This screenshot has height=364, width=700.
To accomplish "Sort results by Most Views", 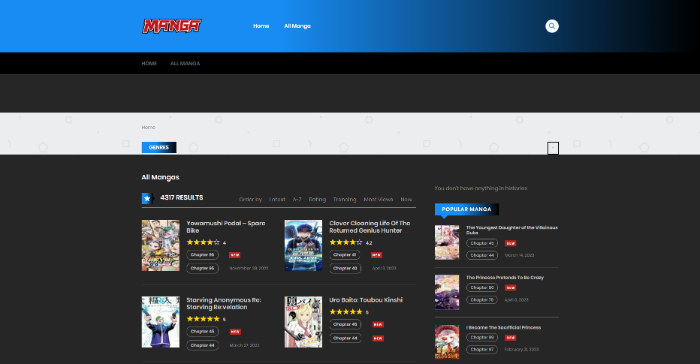I will tap(378, 199).
